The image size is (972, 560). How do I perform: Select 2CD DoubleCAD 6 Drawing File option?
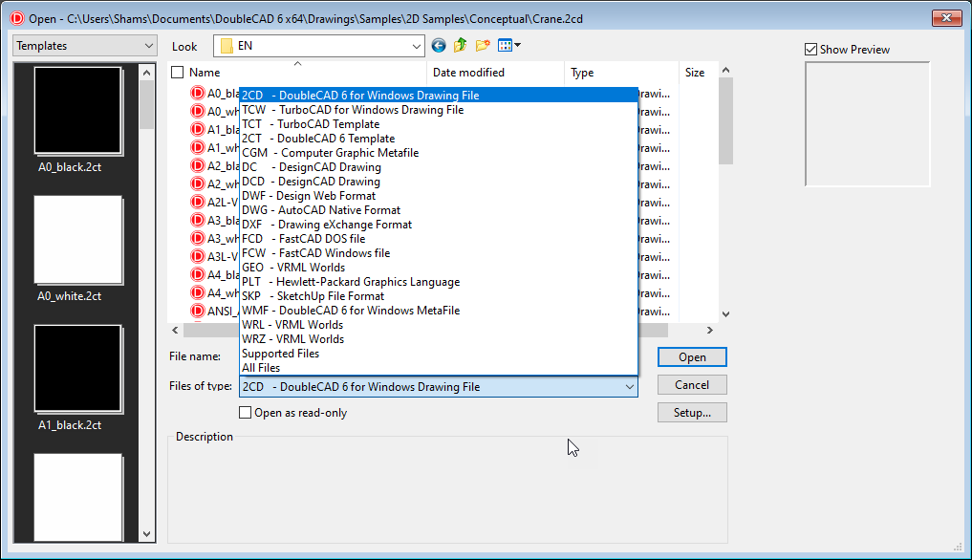(x=439, y=96)
